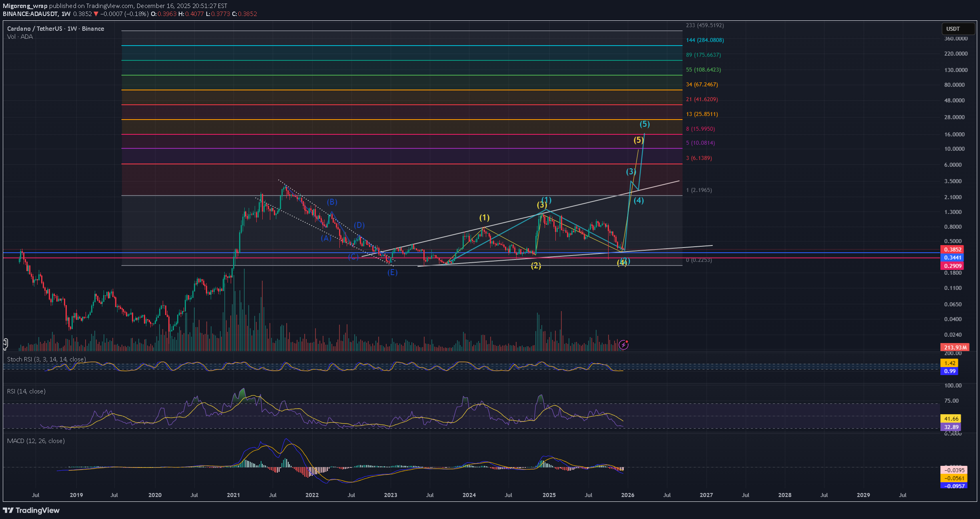Image resolution: width=980 pixels, height=519 pixels.
Task: Click the 213.93M volume value tag
Action: [955, 347]
